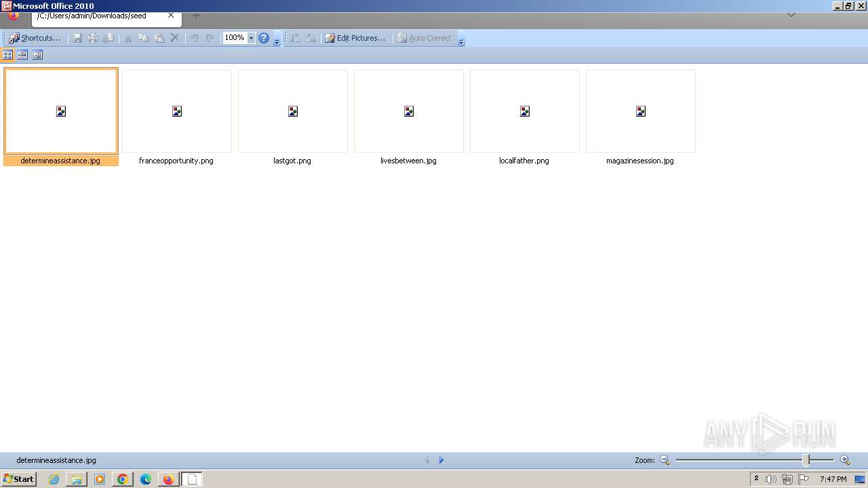Select the magazinesession.jpg thumbnail

pos(641,111)
